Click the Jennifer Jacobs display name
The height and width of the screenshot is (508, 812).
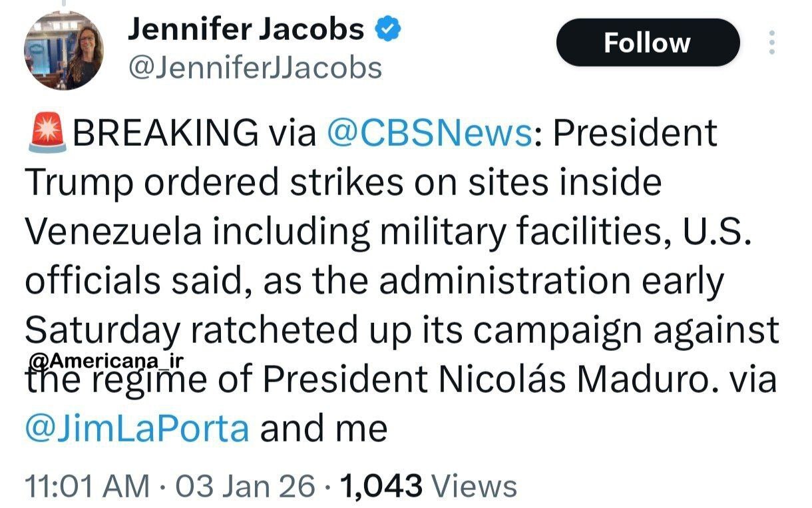(245, 29)
